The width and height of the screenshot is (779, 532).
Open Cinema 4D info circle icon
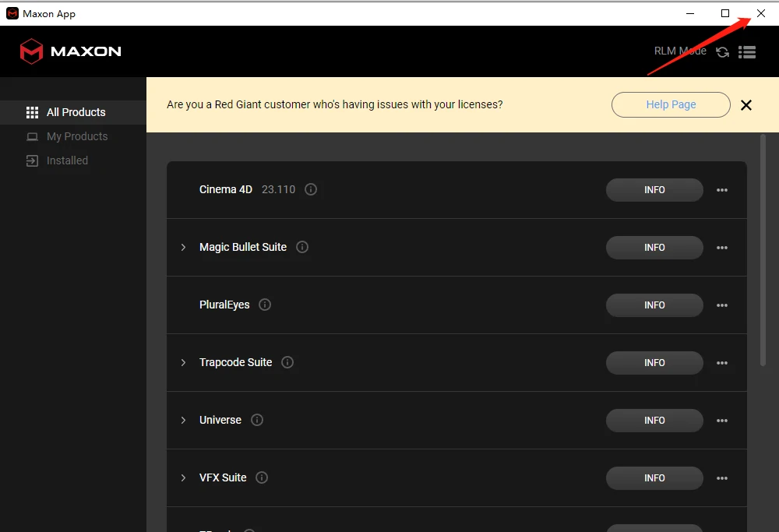click(311, 189)
